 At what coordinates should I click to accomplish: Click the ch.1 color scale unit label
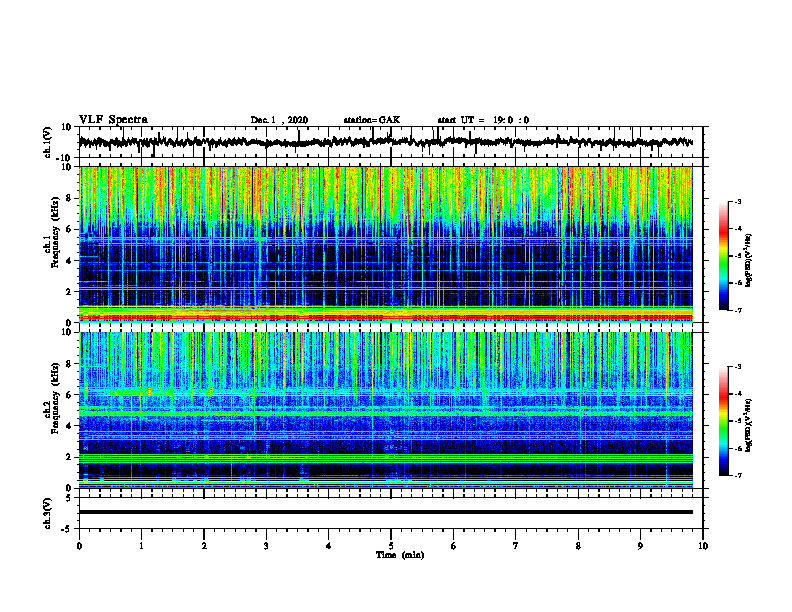pyautogui.click(x=749, y=260)
